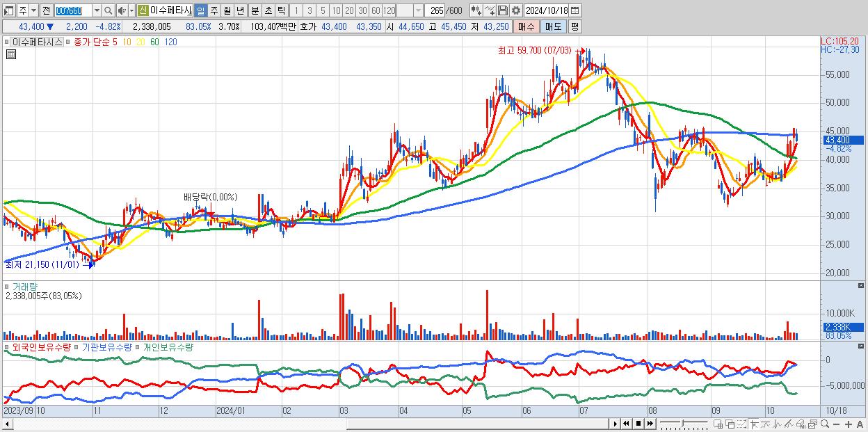The image size is (868, 432).
Task: Open stock code history dropdown arrow
Action: click(97, 11)
